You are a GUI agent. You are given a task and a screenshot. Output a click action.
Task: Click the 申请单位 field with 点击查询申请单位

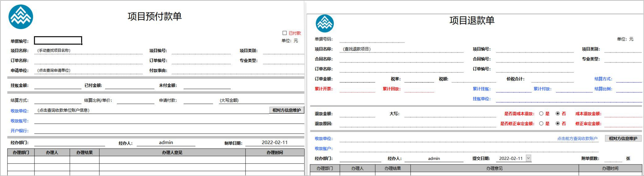(88, 70)
